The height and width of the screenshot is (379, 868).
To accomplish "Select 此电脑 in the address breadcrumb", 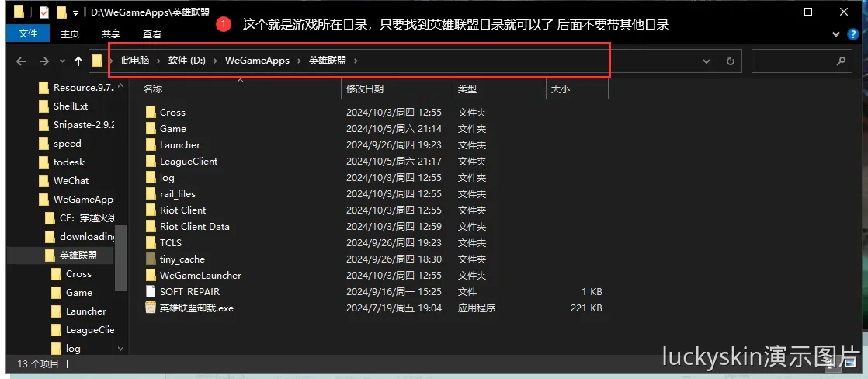I will (135, 61).
